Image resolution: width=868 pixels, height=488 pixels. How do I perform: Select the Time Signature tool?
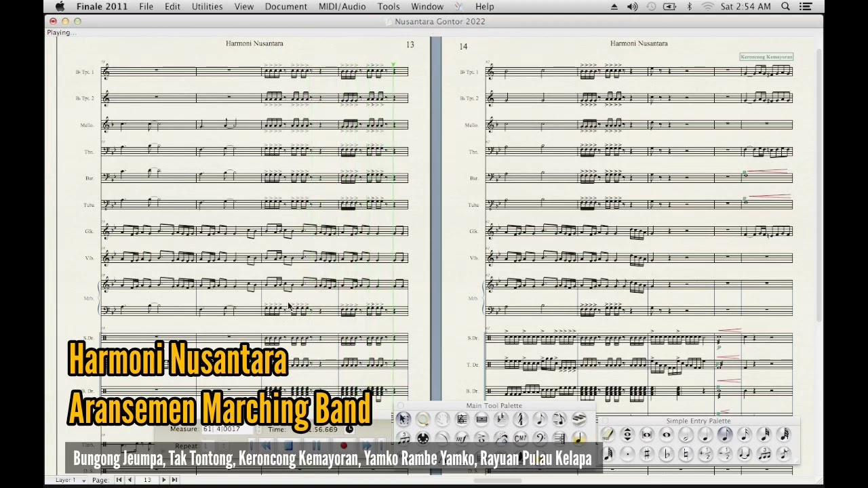(520, 420)
